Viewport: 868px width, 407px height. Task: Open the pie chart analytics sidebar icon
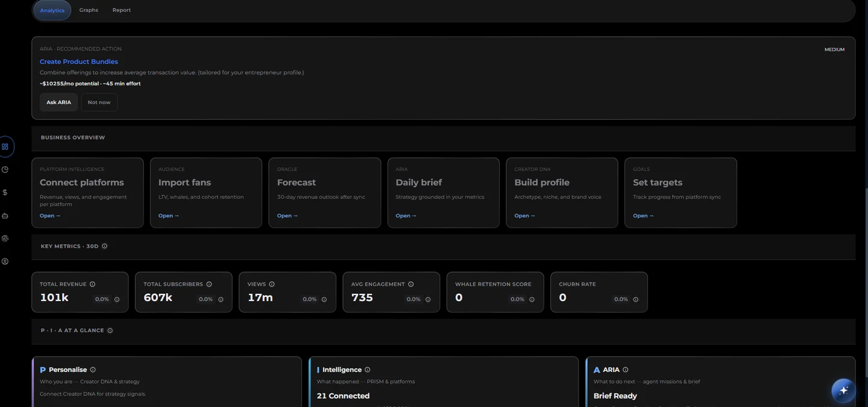point(5,169)
